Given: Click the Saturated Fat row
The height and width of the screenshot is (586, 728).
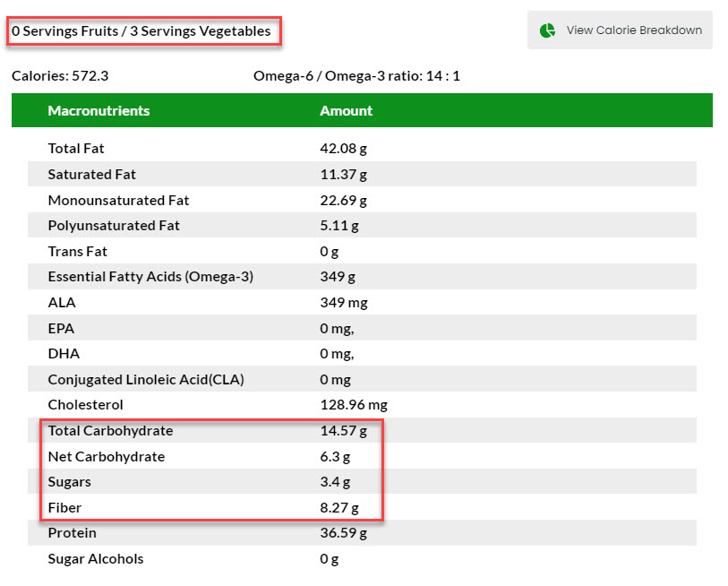Looking at the screenshot, I should (362, 174).
